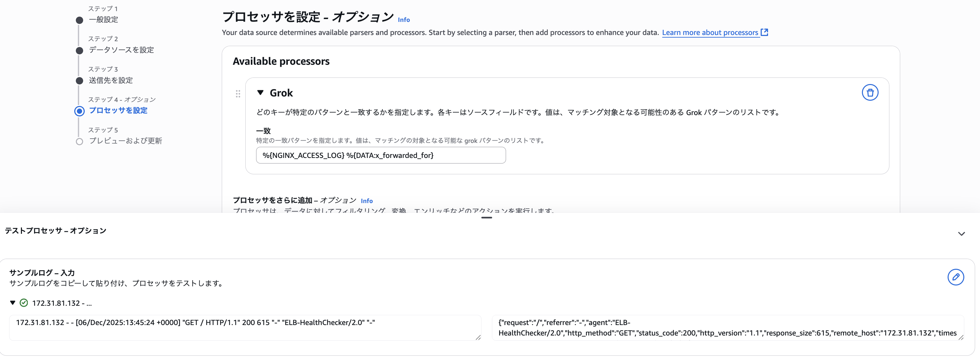
Task: Click the %{NGINX_ACCESS_LOG} pattern input field
Action: tap(380, 155)
